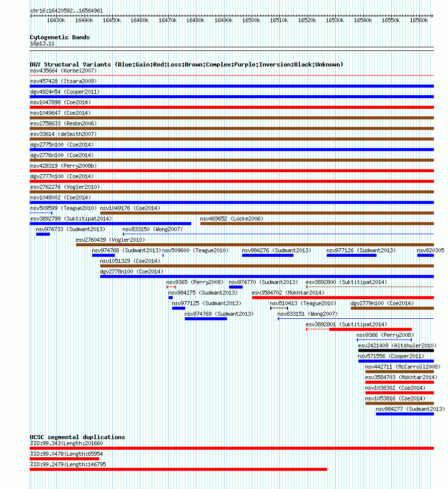Select dgv2779n100 (Coe2014) label
Image resolution: width=448 pixels, height=489 pixels.
click(x=382, y=304)
